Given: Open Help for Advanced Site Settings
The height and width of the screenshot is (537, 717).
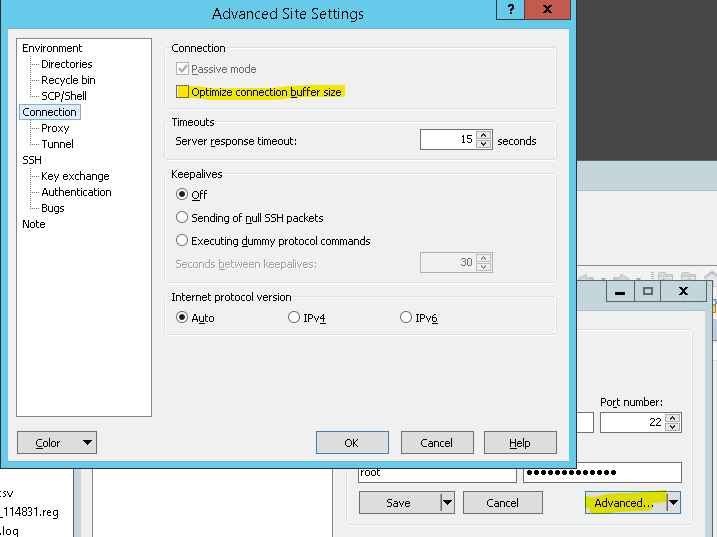Looking at the screenshot, I should (x=520, y=443).
